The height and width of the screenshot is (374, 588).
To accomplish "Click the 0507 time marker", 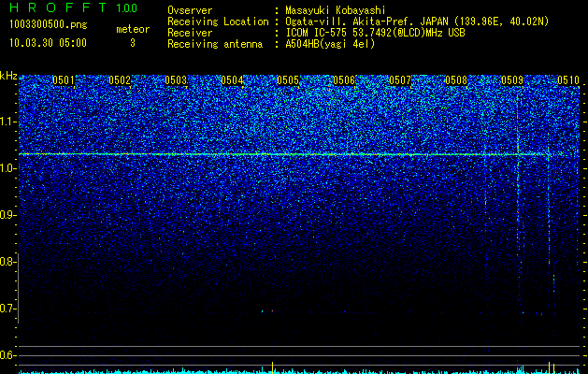I will point(400,80).
